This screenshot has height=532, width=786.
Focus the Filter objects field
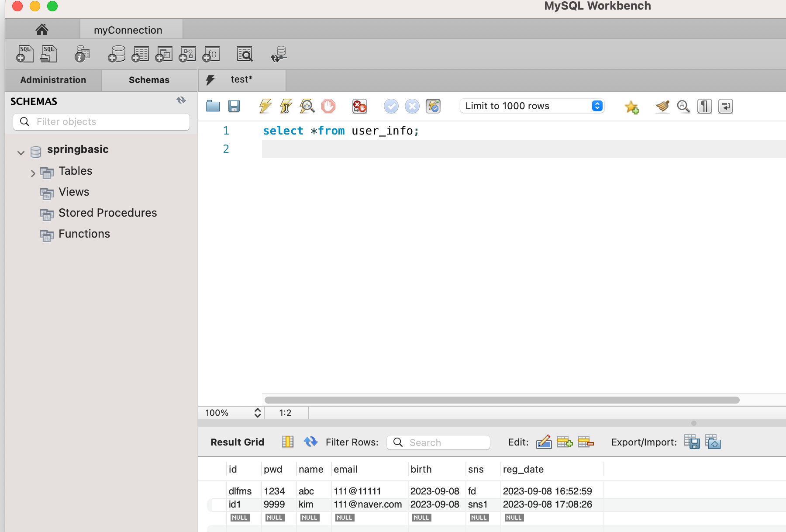click(101, 121)
